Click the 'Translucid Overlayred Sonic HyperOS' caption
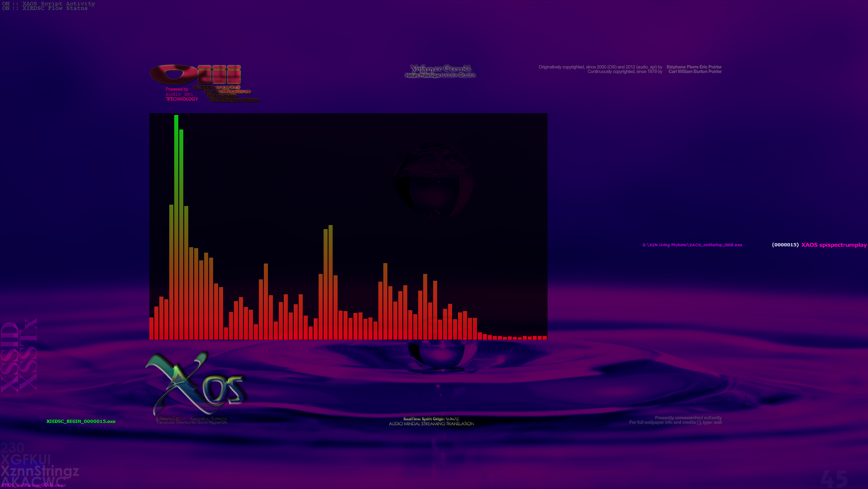This screenshot has width=868, height=489. (191, 422)
